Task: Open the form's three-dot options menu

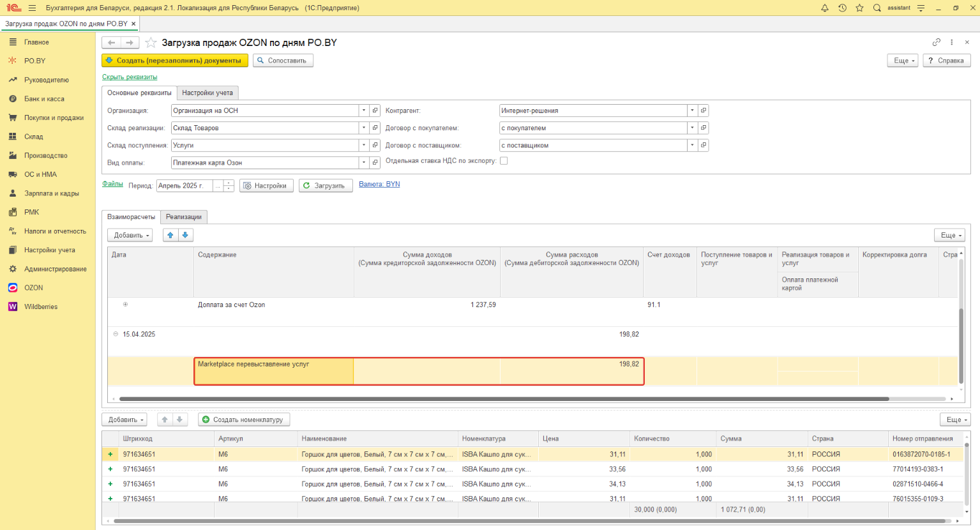Action: [952, 42]
